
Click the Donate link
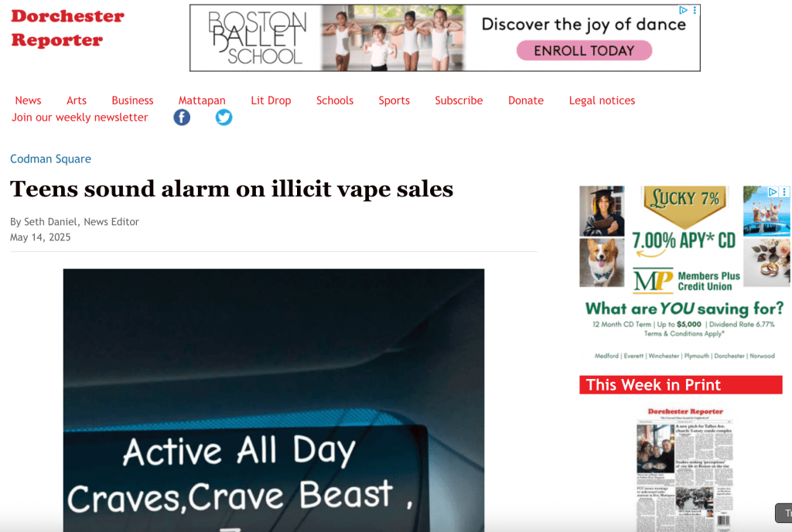(x=526, y=101)
